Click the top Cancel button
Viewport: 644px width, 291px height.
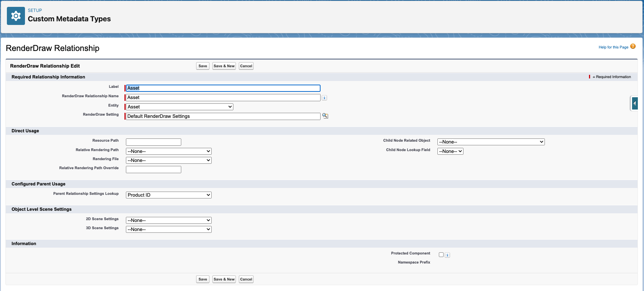click(246, 66)
